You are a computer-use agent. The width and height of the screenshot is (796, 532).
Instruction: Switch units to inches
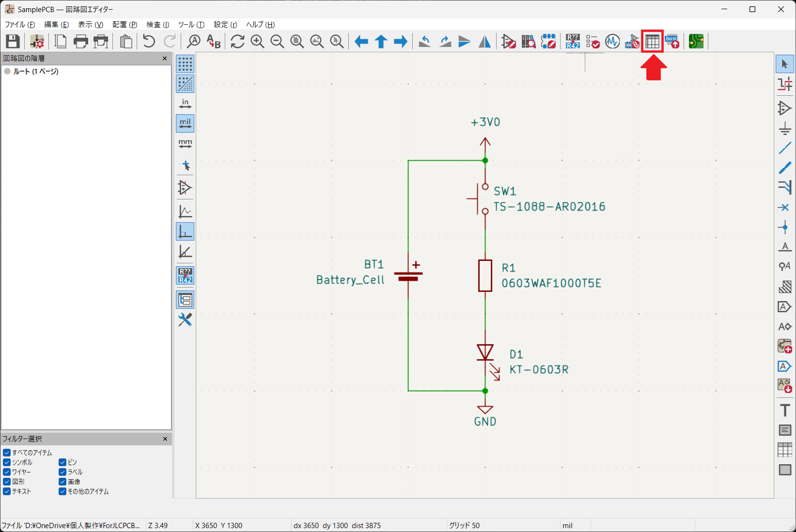(185, 104)
